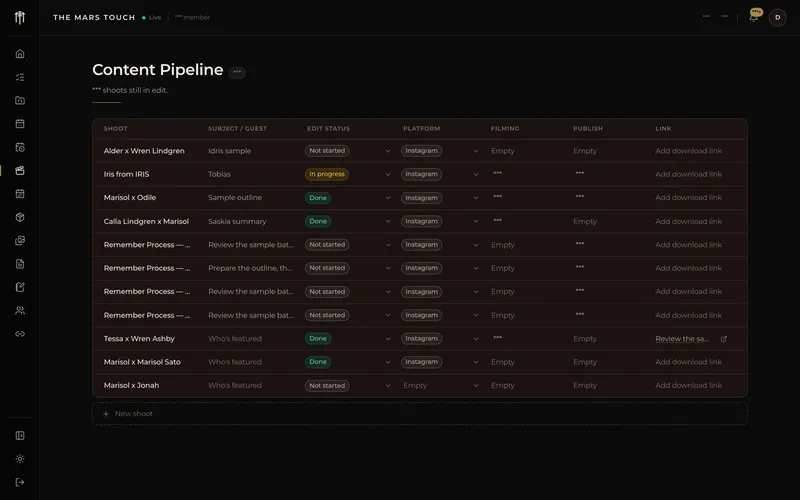Screen dimensions: 800x500
Task: Set the Empty publish date for Calla Lindgren x Marisol
Action: tap(585, 221)
